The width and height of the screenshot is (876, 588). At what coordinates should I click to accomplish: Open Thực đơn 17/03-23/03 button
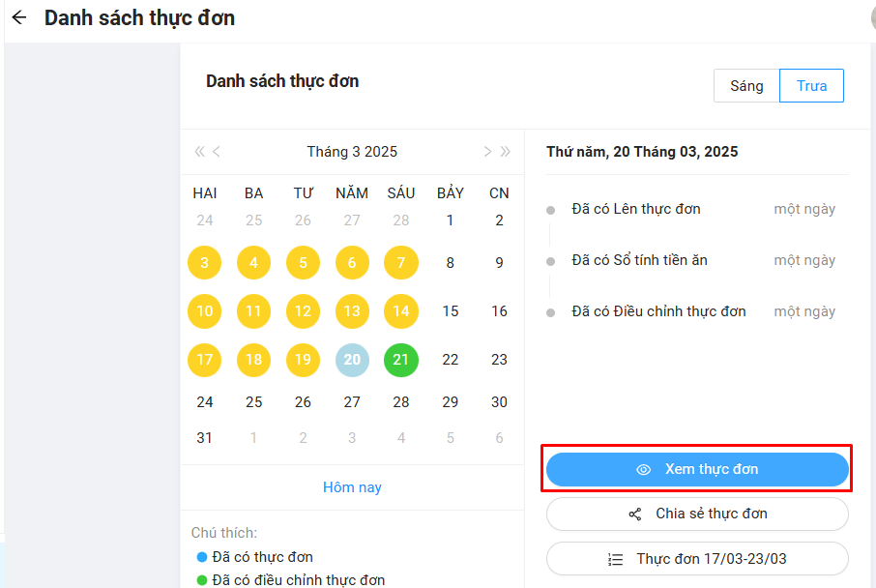click(x=697, y=559)
